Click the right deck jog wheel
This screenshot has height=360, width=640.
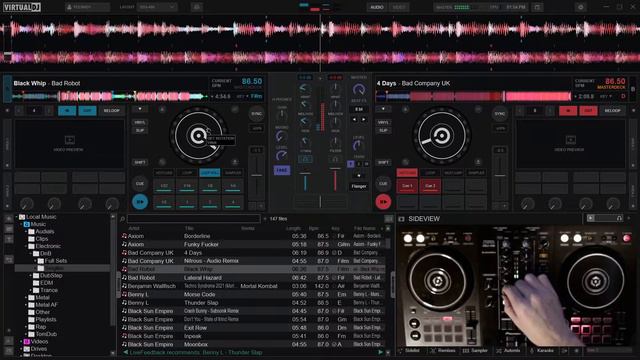click(x=441, y=136)
